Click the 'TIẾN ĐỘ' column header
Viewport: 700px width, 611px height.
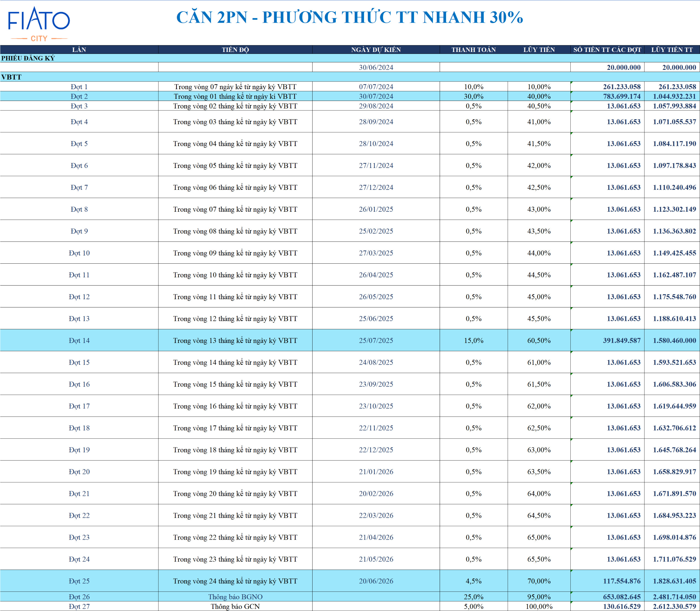tap(235, 50)
